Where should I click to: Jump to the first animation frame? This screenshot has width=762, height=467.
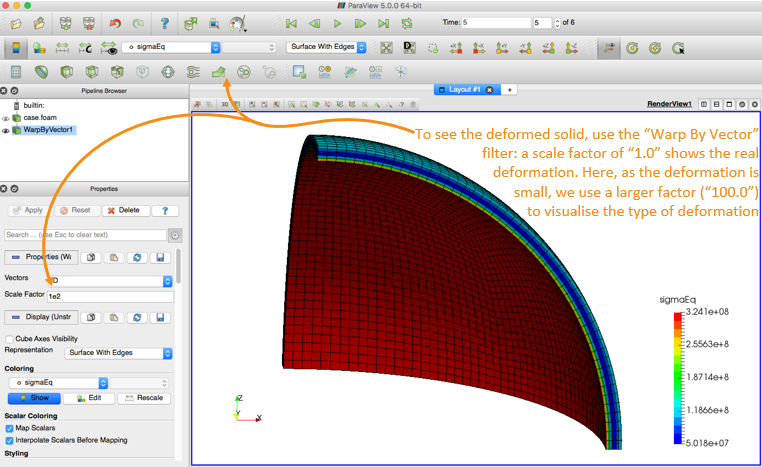[x=291, y=22]
